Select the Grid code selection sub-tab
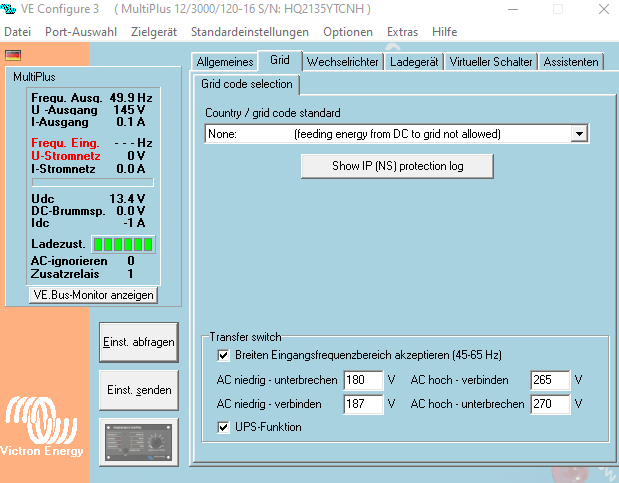Image resolution: width=619 pixels, height=483 pixels. tap(247, 84)
